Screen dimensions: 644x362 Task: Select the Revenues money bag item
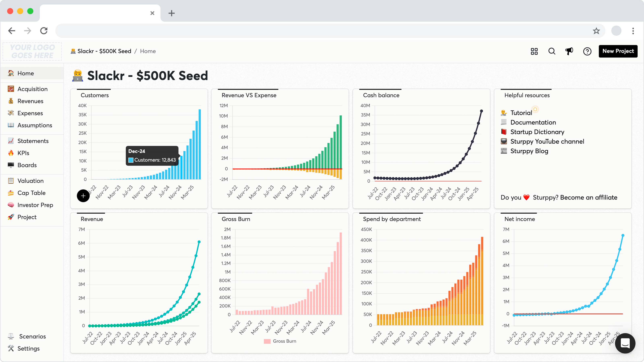(30, 101)
